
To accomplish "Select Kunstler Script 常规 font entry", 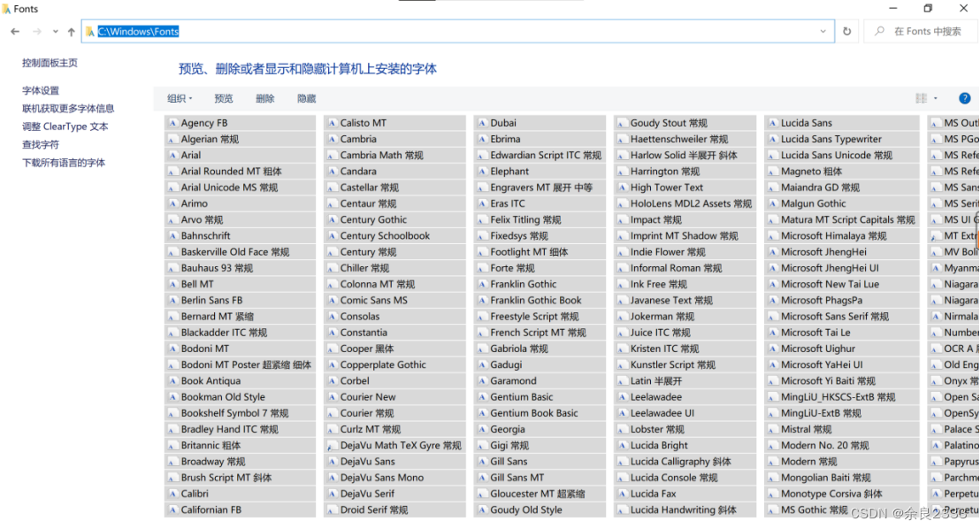I will [685, 364].
